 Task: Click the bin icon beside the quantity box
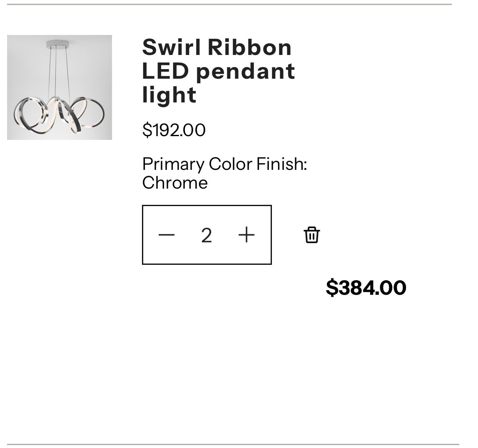coord(311,235)
